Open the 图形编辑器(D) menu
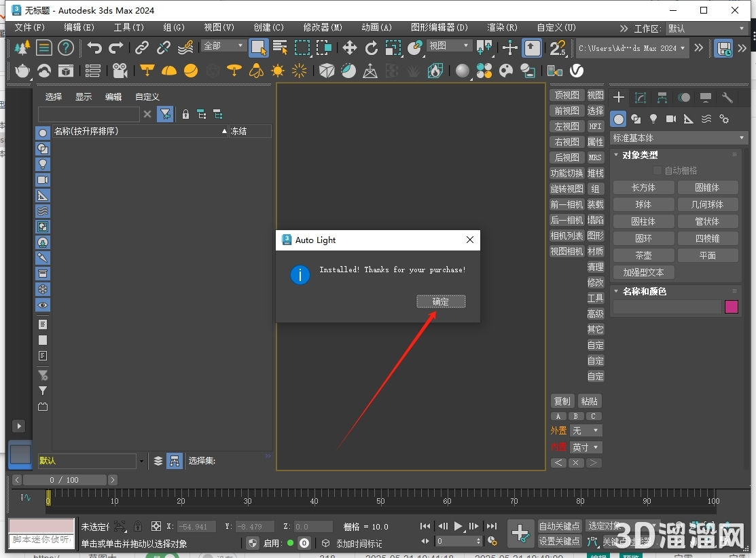 (x=439, y=27)
